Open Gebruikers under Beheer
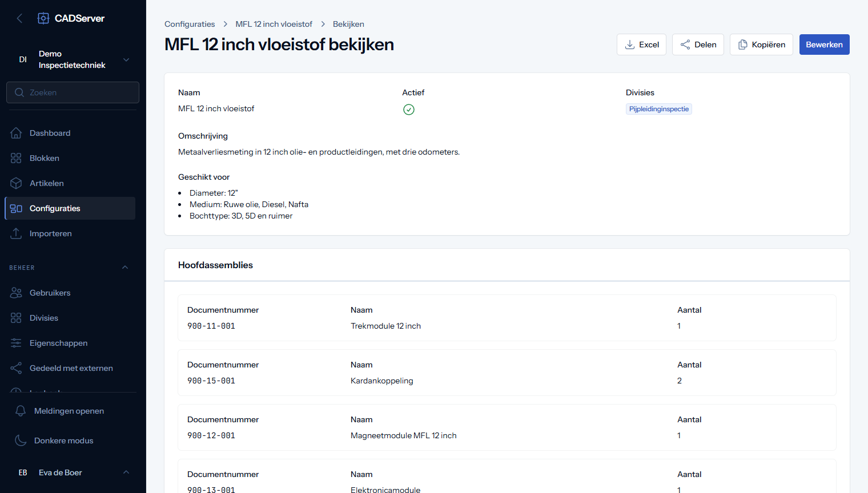The image size is (868, 493). [x=70, y=293]
